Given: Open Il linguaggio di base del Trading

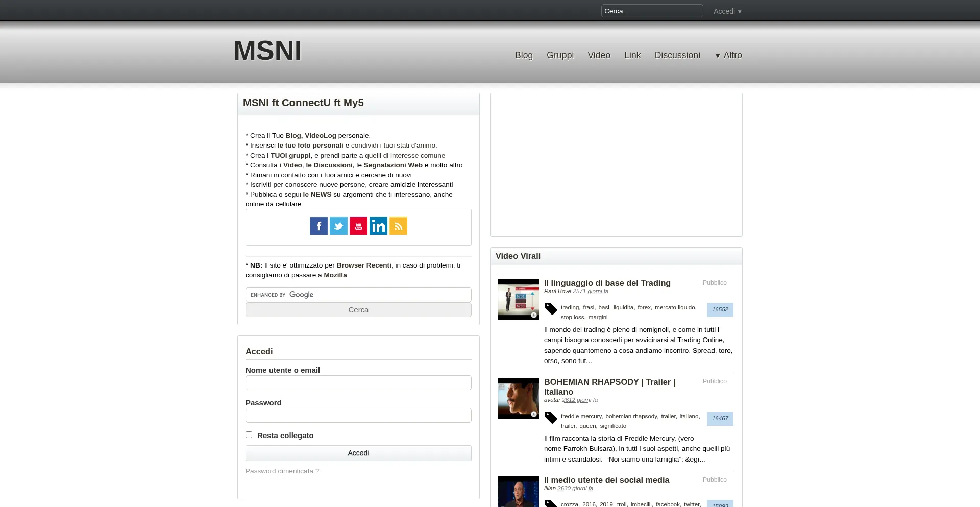Looking at the screenshot, I should (x=607, y=283).
